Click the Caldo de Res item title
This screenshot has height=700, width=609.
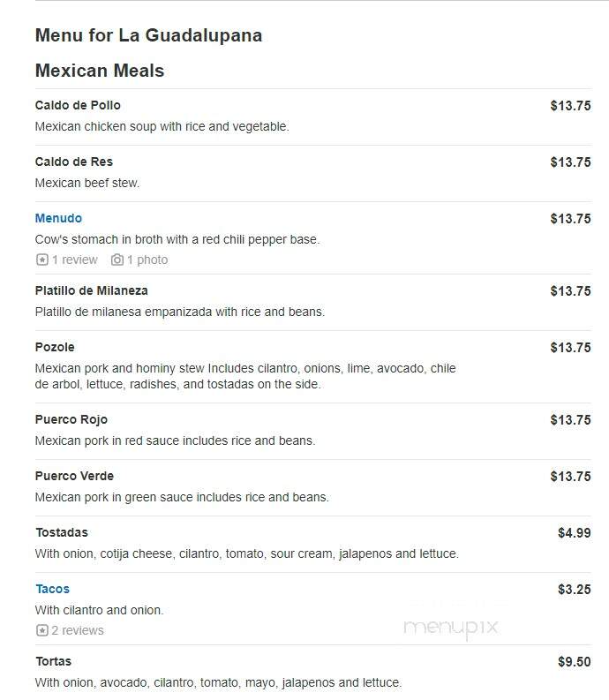[x=74, y=162]
